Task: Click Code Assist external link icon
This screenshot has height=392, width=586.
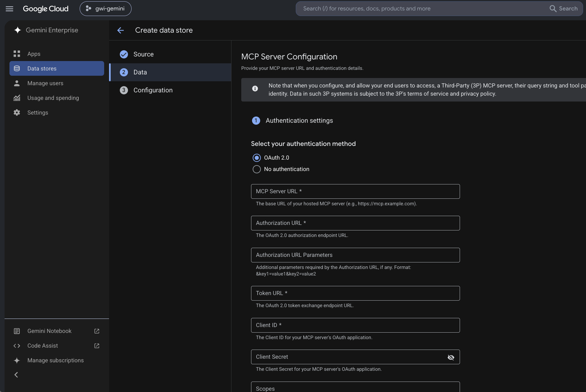Action: coord(97,346)
